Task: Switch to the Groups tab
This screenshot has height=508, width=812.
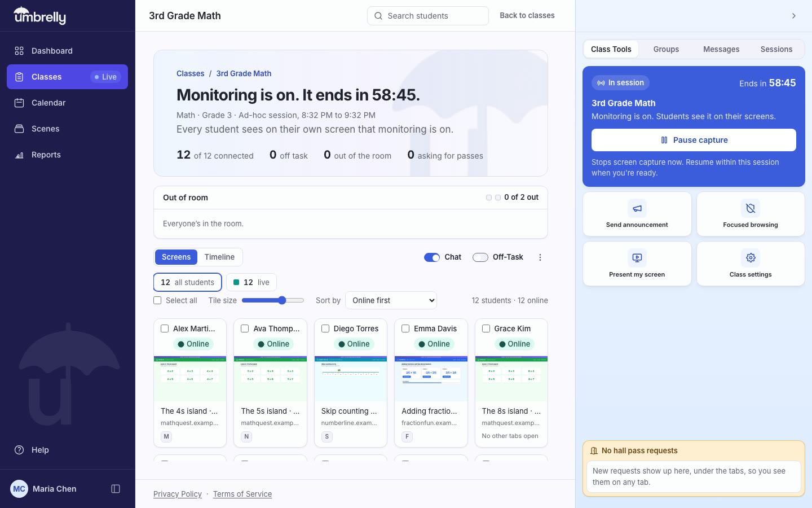Action: point(666,49)
